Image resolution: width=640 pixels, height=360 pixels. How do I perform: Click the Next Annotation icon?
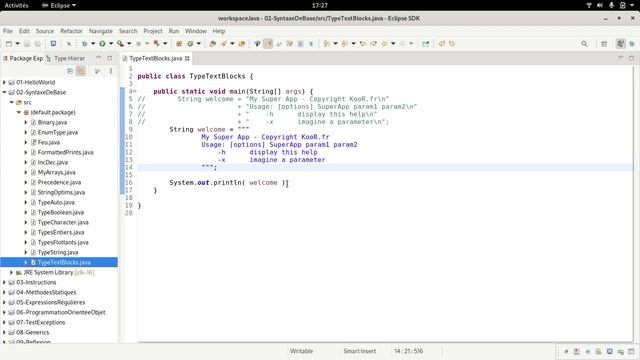coord(327,44)
